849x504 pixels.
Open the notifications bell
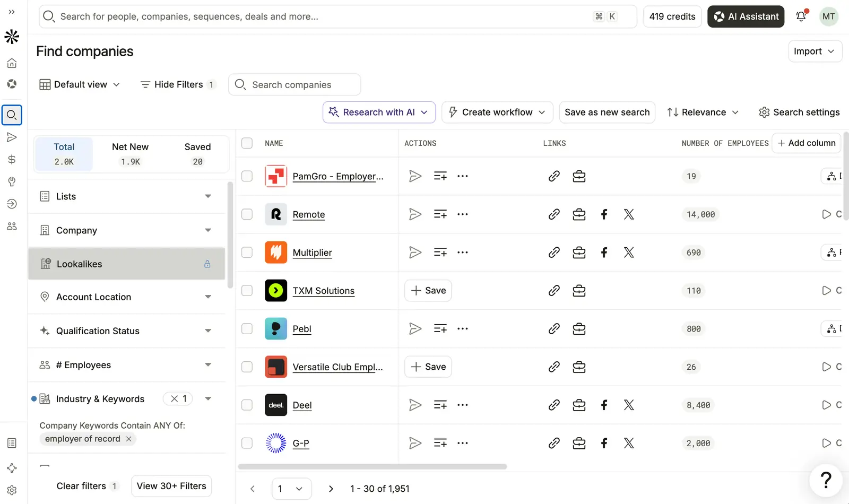click(801, 16)
